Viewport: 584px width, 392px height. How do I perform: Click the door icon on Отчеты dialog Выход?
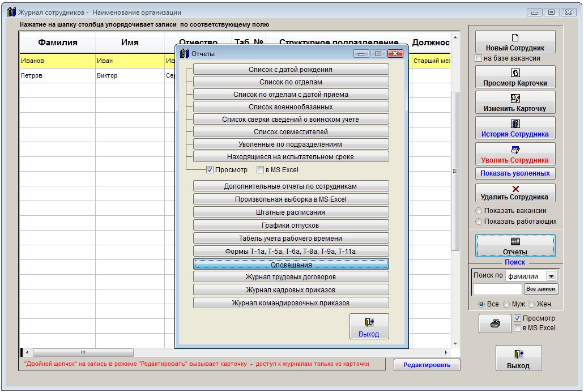click(369, 322)
